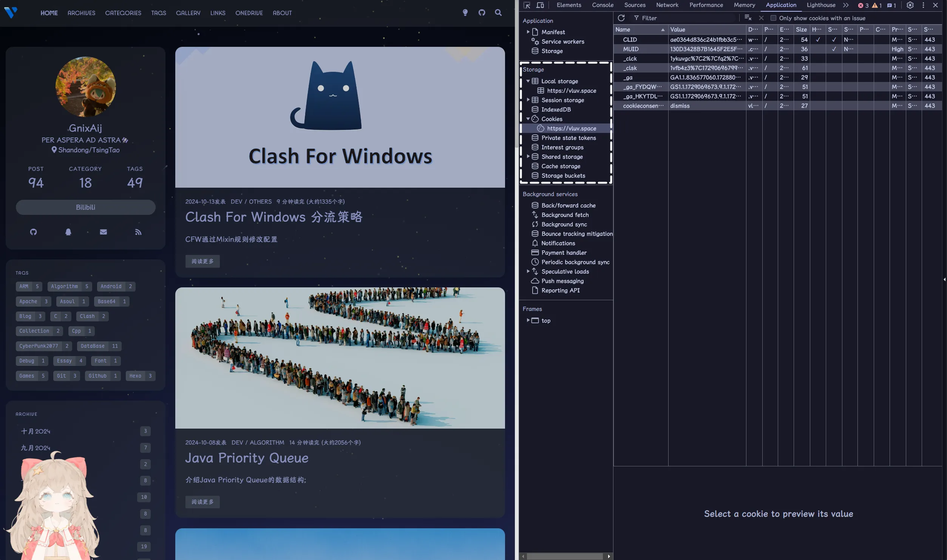Click the warnings badge showing 1
Screen dimensions: 947x560
click(x=877, y=5)
